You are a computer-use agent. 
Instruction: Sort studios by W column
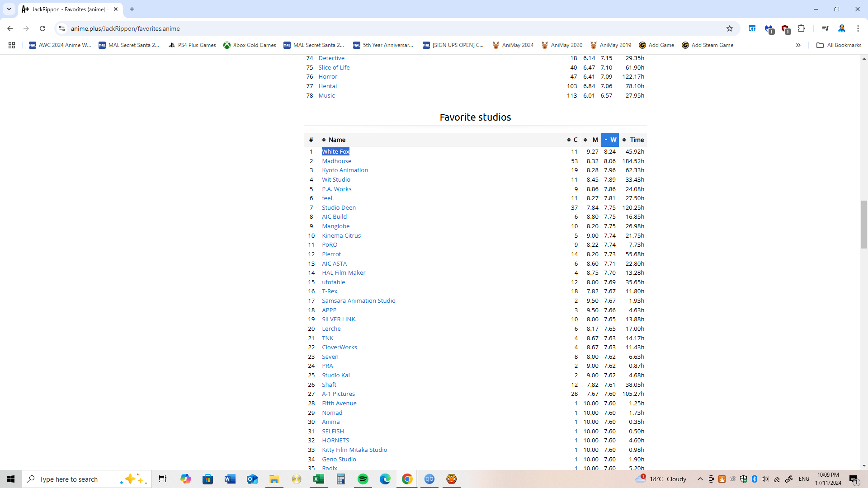[x=610, y=140]
